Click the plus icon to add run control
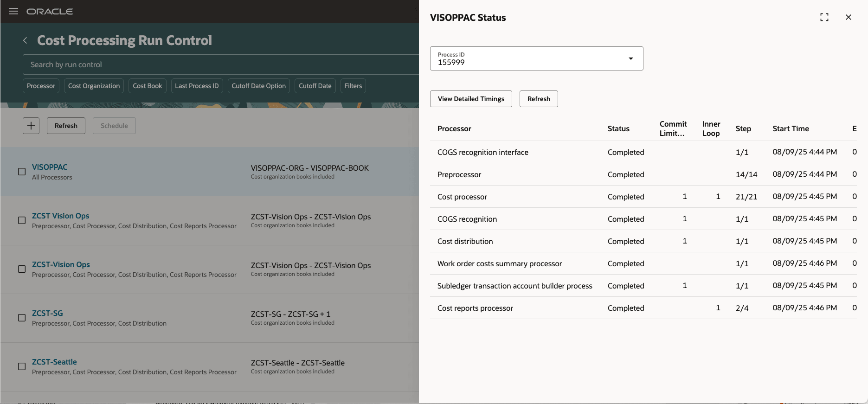Viewport: 868px width, 404px height. 31,126
